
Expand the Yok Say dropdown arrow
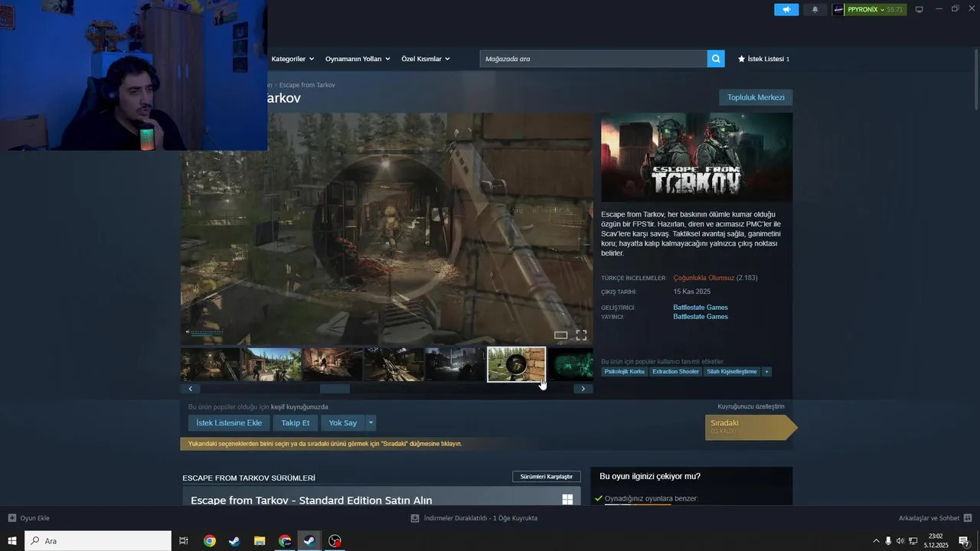371,423
